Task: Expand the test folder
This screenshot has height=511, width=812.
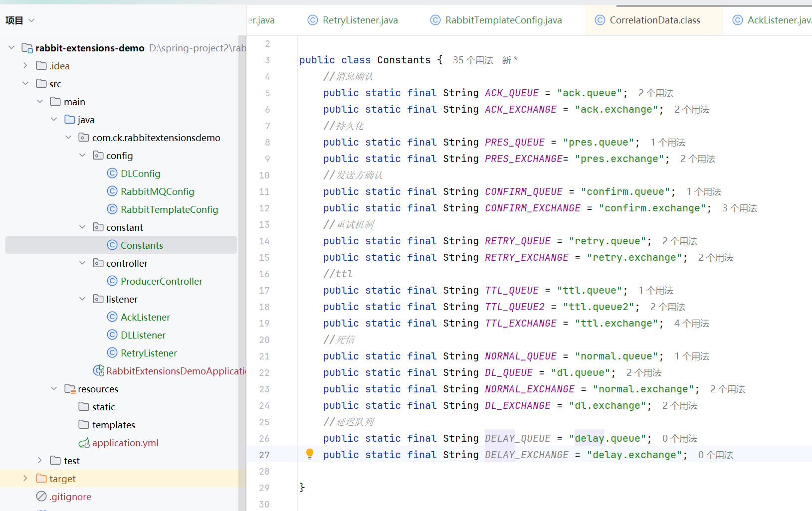Action: (40, 460)
